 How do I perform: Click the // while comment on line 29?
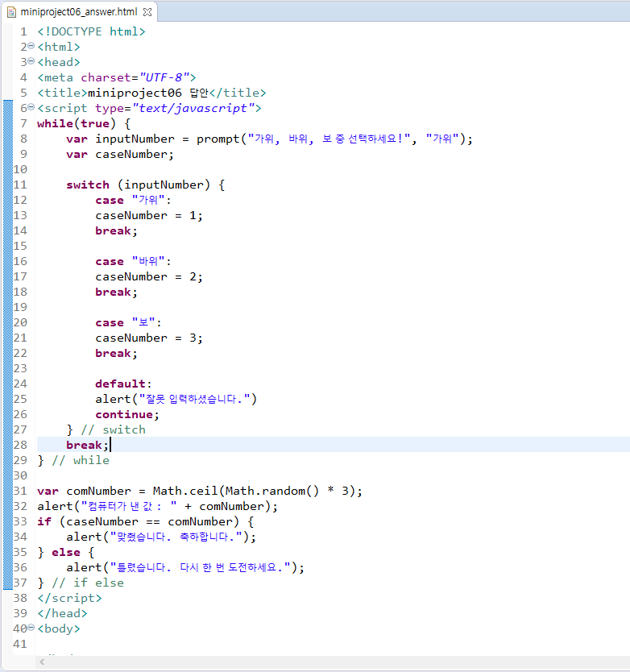81,461
